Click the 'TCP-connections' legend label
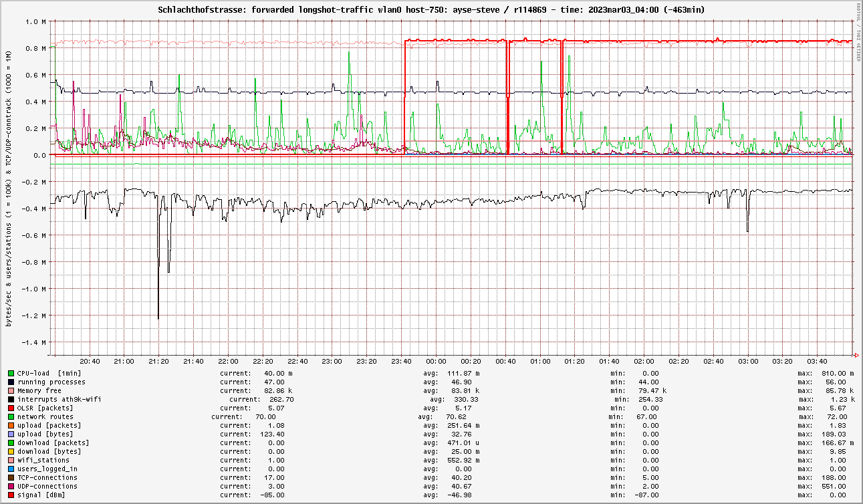863x504 pixels. [47, 477]
